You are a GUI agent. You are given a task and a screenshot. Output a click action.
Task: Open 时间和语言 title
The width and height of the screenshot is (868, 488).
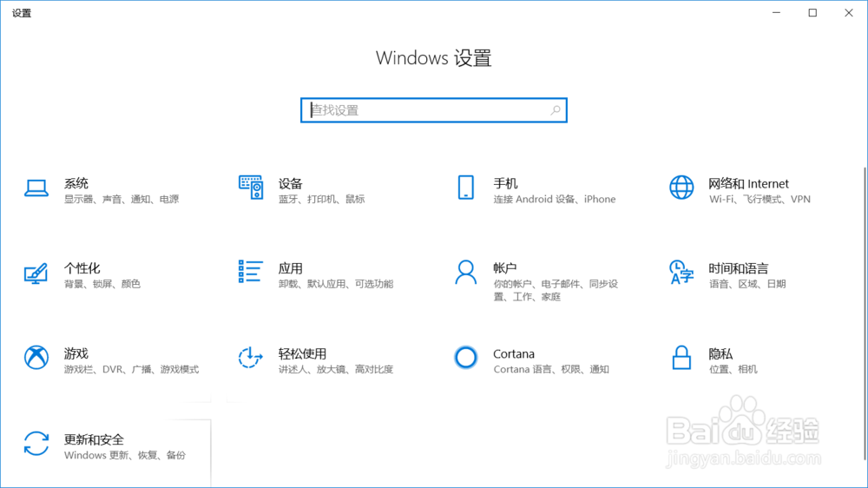(739, 268)
